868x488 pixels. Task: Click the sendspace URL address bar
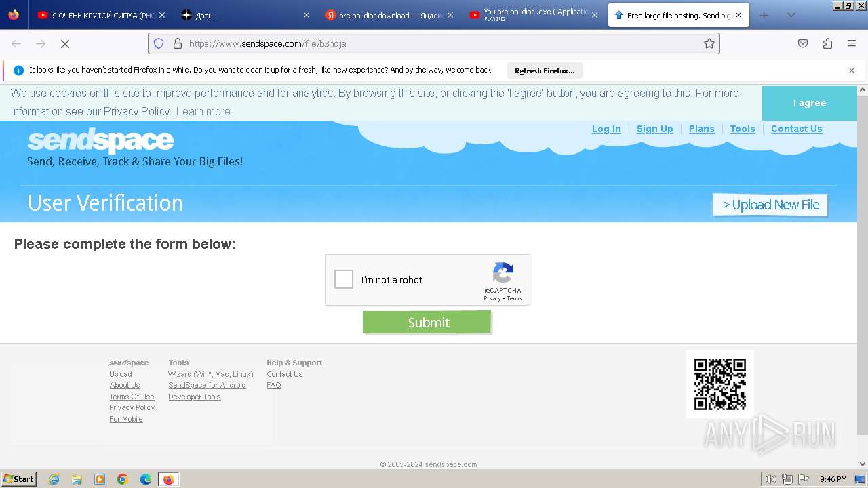pyautogui.click(x=434, y=43)
